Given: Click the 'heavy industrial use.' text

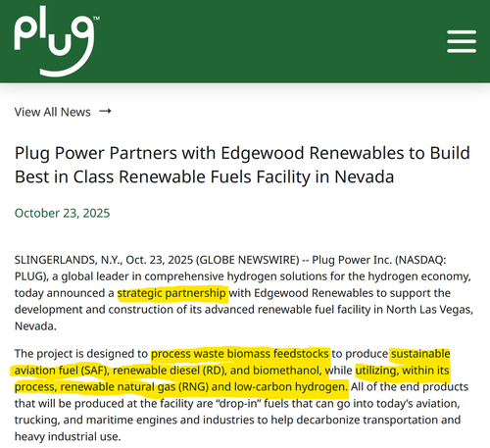Looking at the screenshot, I should point(68,436).
